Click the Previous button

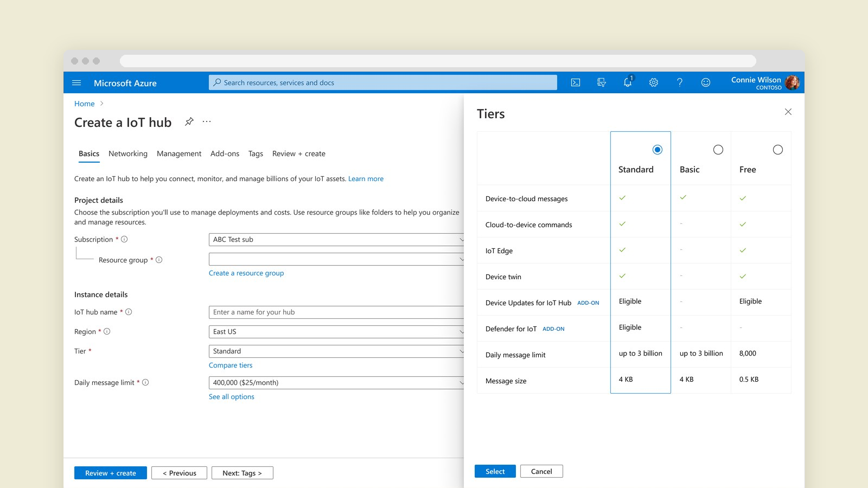(180, 473)
